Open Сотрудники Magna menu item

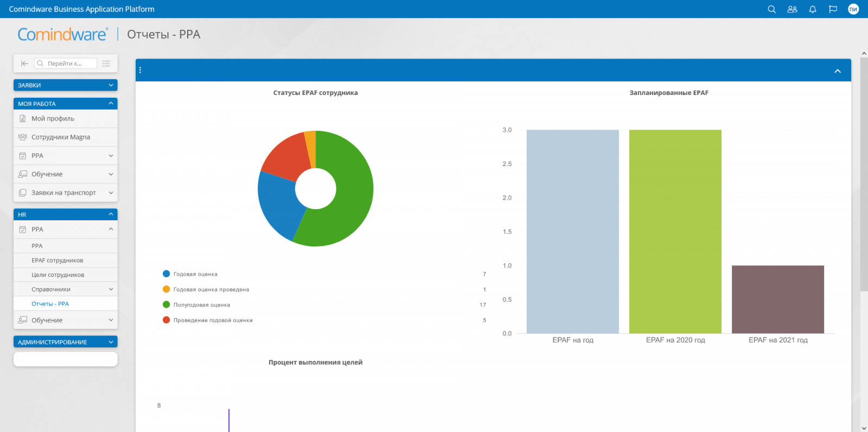pyautogui.click(x=60, y=137)
